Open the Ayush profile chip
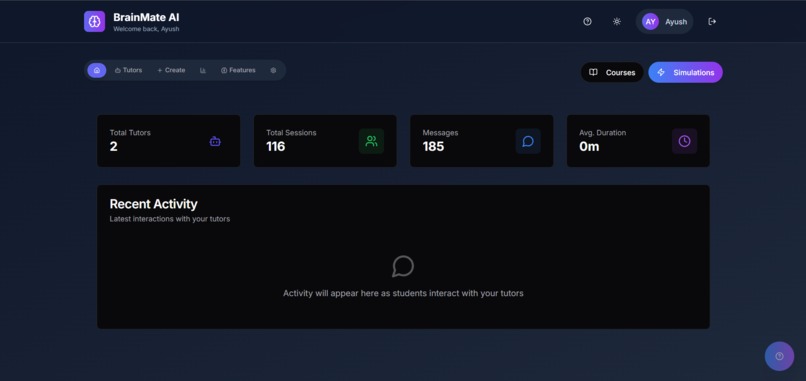The width and height of the screenshot is (806, 381). pyautogui.click(x=664, y=22)
